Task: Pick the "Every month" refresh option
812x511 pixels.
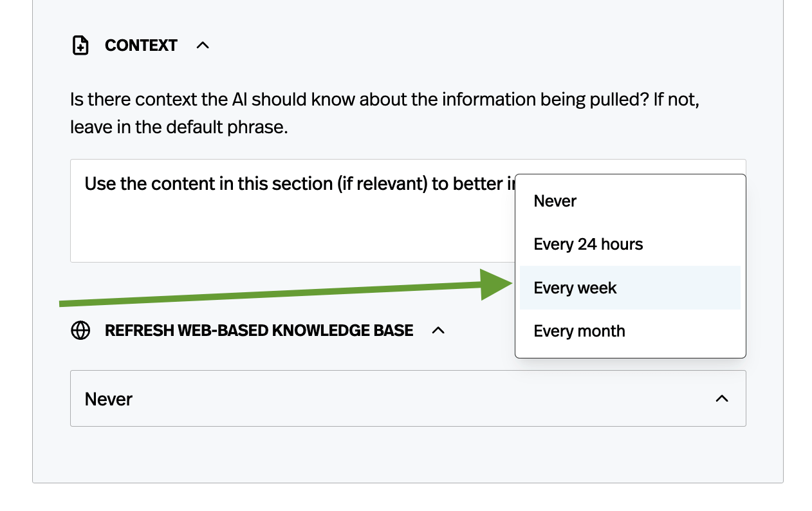Action: pyautogui.click(x=579, y=331)
